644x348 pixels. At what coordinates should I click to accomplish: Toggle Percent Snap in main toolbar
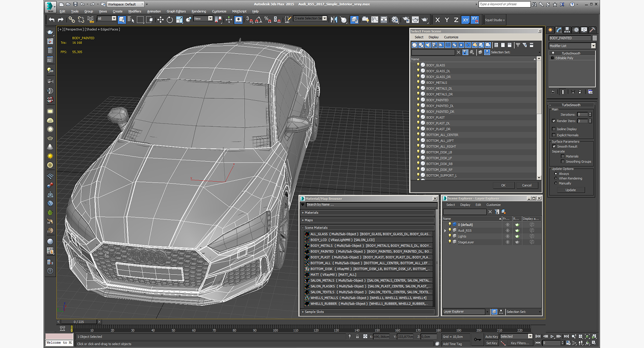pos(268,20)
